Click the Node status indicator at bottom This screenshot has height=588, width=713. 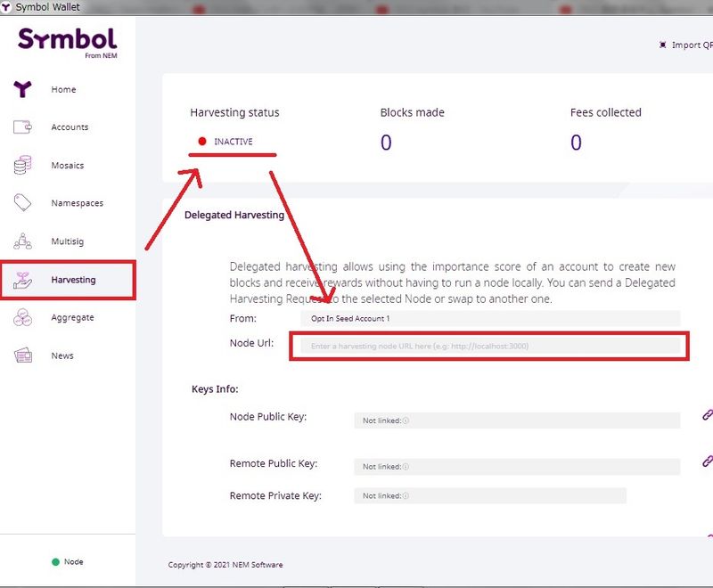tap(68, 562)
